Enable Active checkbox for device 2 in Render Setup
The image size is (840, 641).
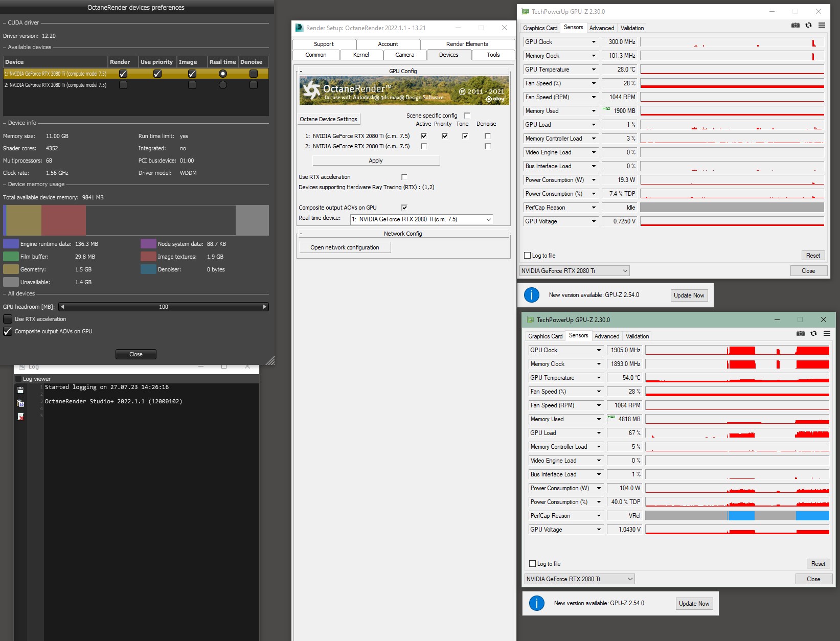[x=424, y=146]
